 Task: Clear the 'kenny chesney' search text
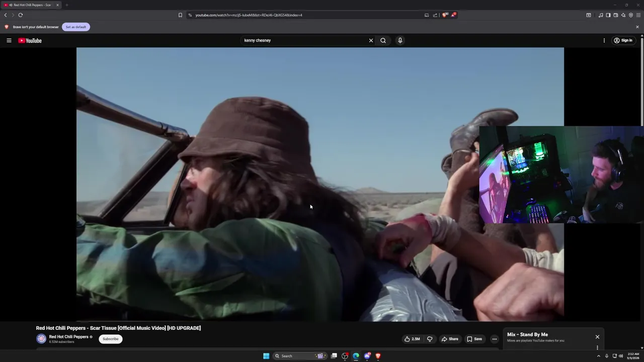[371, 40]
